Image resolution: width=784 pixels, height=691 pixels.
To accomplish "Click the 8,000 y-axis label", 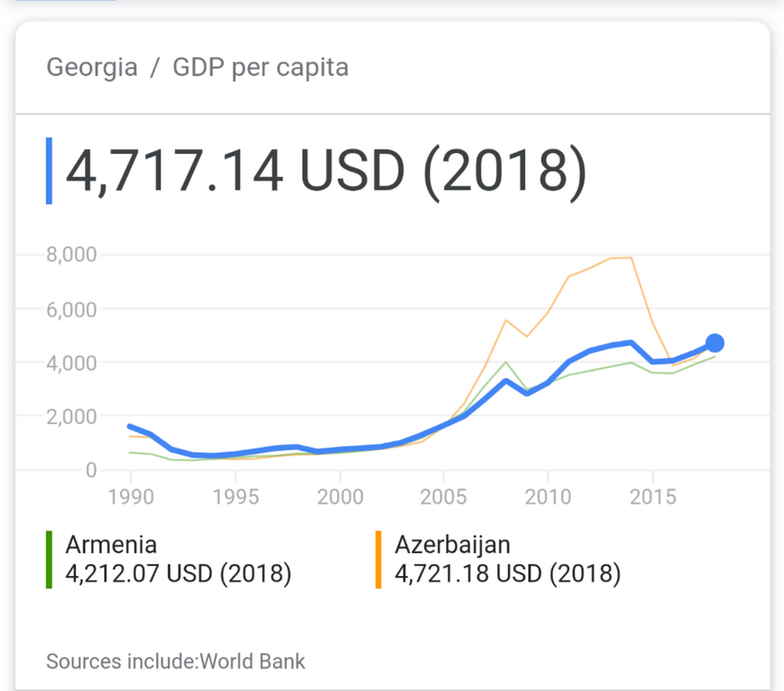I will click(x=71, y=254).
